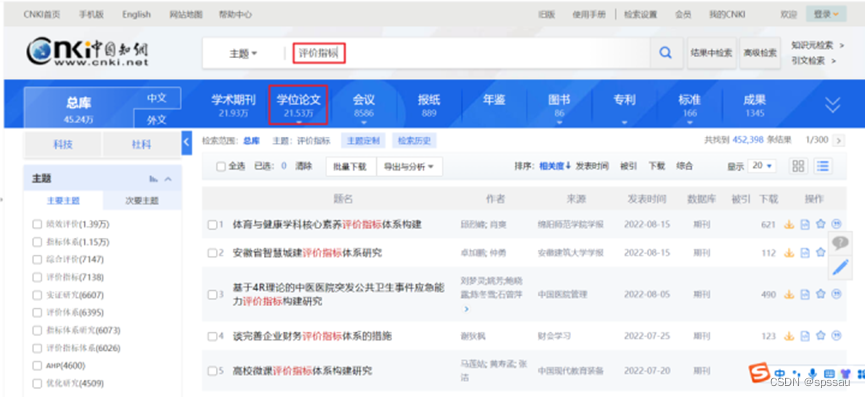Viewport: 865px width, 397px height.
Task: Expand more database categories chevron
Action: pyautogui.click(x=832, y=104)
